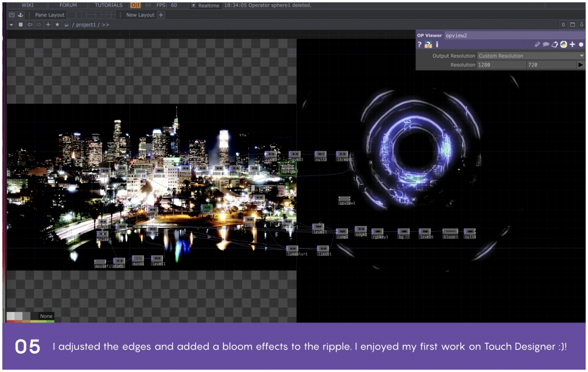588x372 pixels.
Task: Toggle the white circle flag in OP Viewer
Action: (581, 45)
